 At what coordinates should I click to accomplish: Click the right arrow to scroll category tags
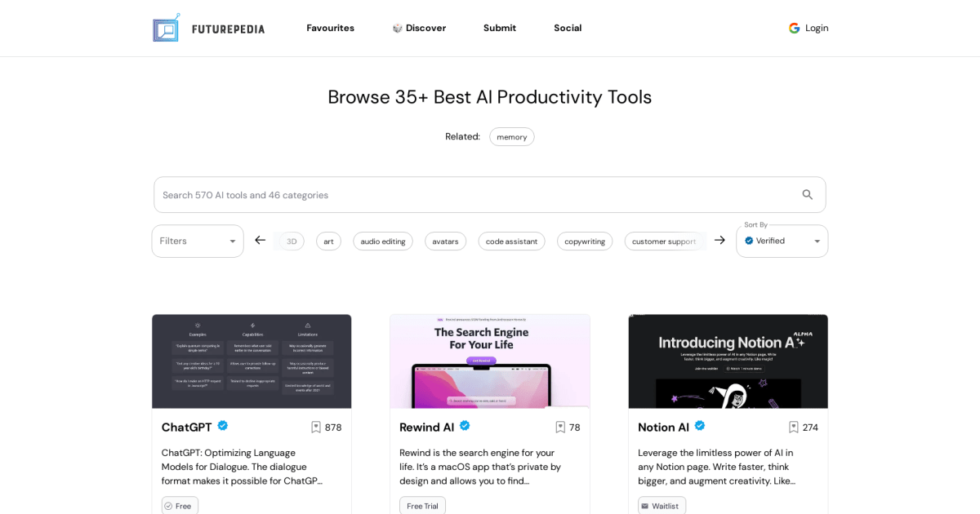click(719, 240)
